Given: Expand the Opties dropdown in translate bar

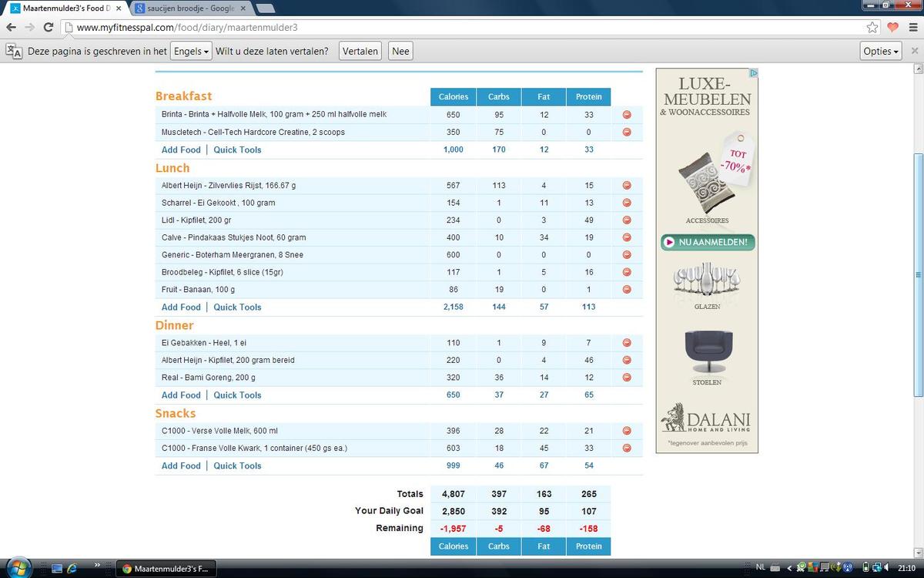Looking at the screenshot, I should (x=881, y=51).
